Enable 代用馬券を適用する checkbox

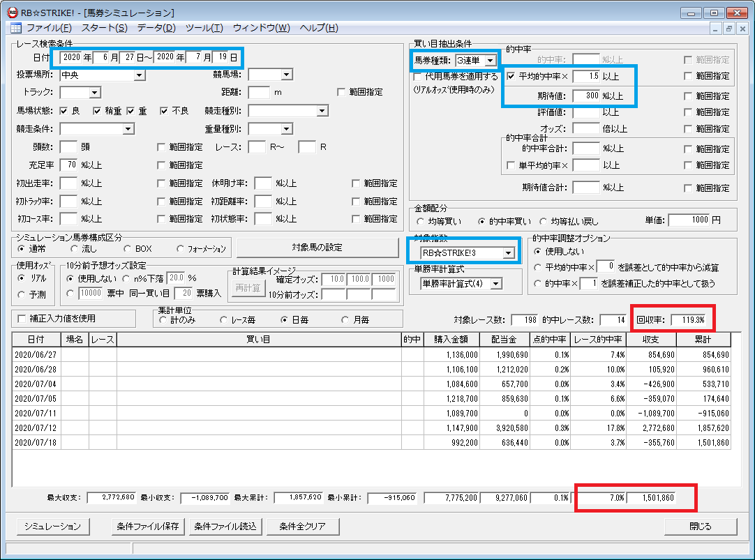(x=417, y=77)
